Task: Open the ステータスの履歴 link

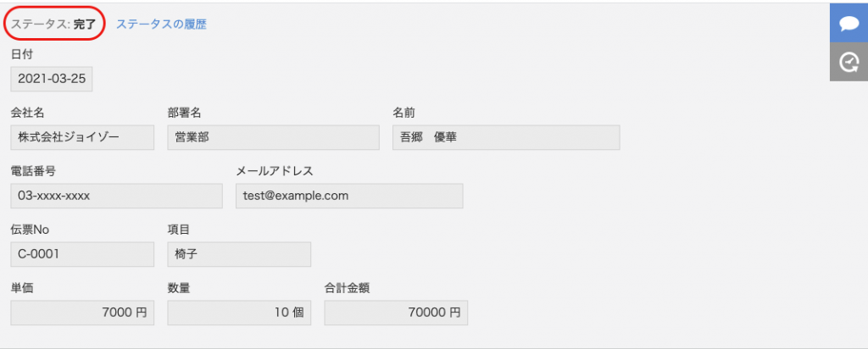Action: pyautogui.click(x=161, y=25)
